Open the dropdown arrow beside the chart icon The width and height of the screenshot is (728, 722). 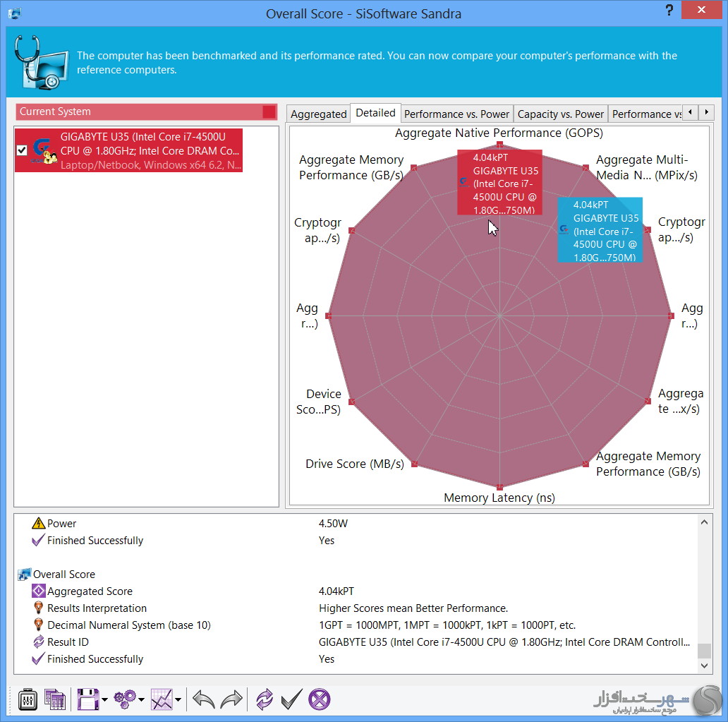(178, 700)
